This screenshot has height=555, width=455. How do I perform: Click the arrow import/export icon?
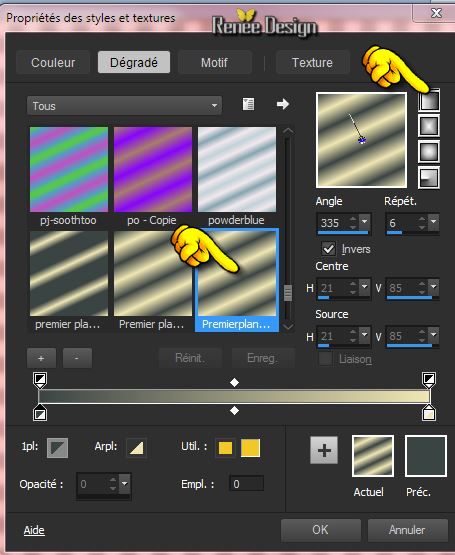coord(283,104)
